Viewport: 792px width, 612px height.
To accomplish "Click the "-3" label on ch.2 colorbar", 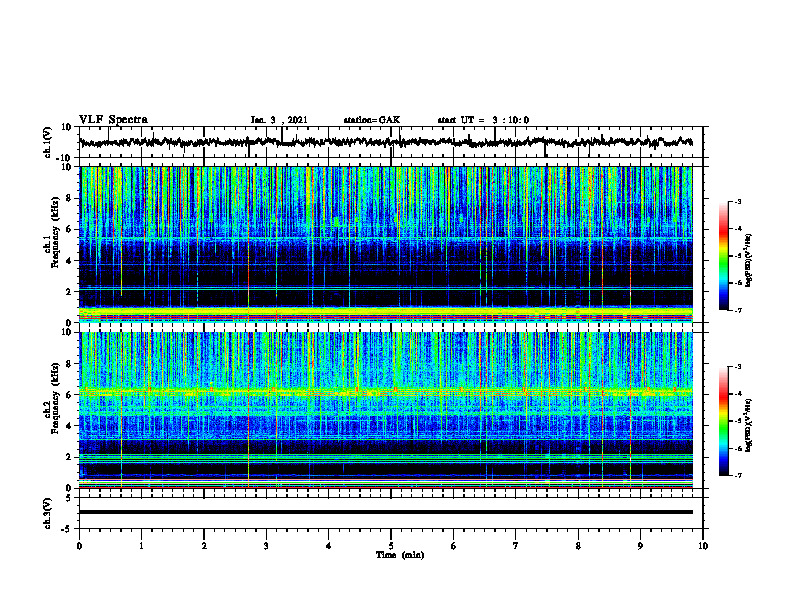I will coord(737,367).
